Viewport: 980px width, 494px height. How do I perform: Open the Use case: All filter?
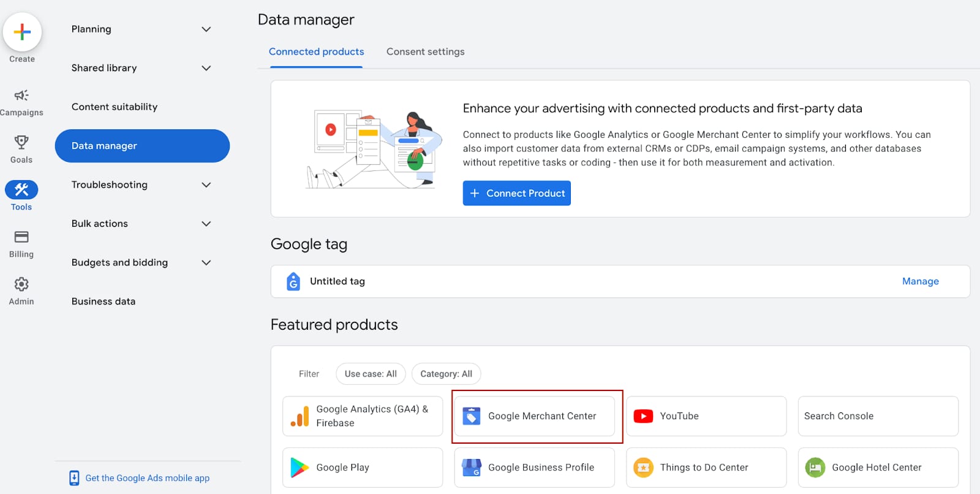point(371,374)
